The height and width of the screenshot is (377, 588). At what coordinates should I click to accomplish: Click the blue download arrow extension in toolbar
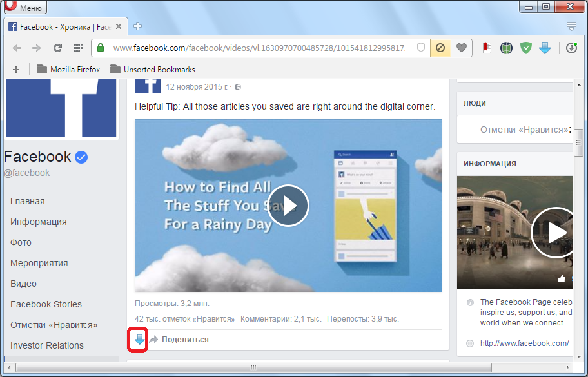pos(545,48)
